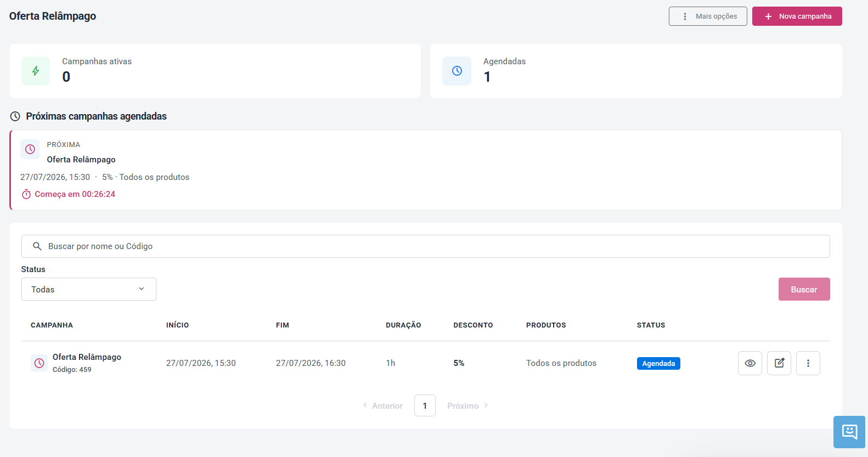This screenshot has height=457, width=868.
Task: Click the clock icon beside Próximas campanhas agendadas
Action: 15,116
